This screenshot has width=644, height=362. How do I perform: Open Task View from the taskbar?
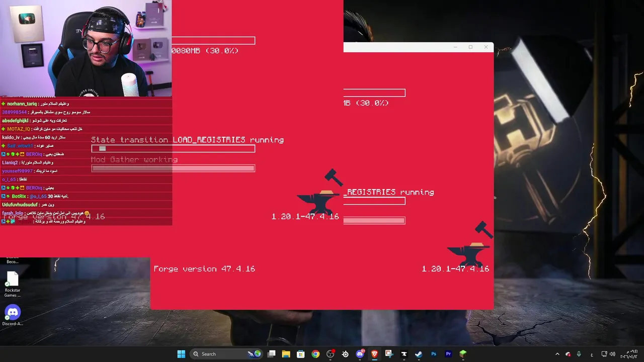[272, 354]
